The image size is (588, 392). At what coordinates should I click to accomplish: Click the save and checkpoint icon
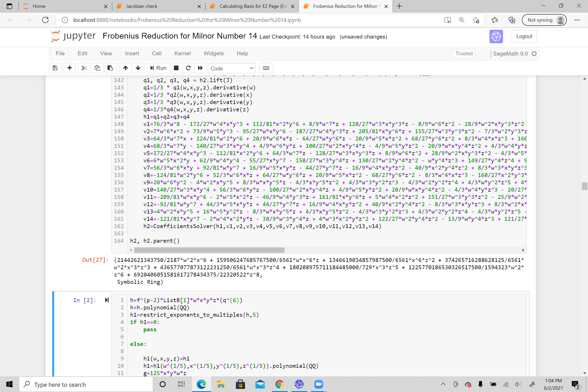pyautogui.click(x=55, y=68)
